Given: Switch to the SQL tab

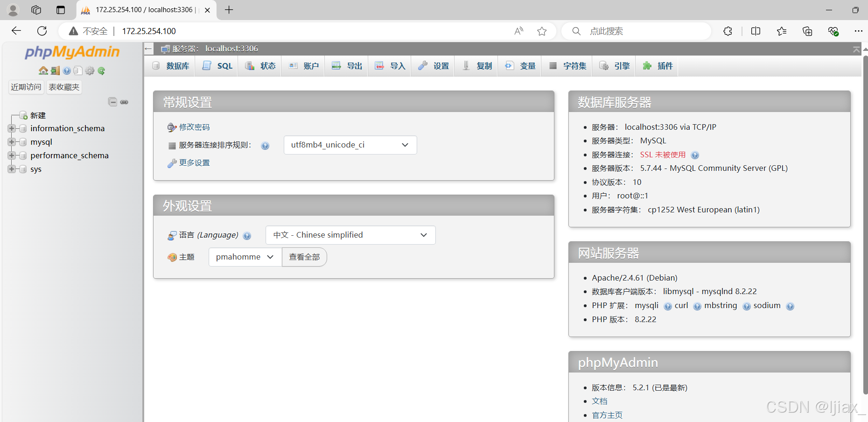Looking at the screenshot, I should coord(217,66).
